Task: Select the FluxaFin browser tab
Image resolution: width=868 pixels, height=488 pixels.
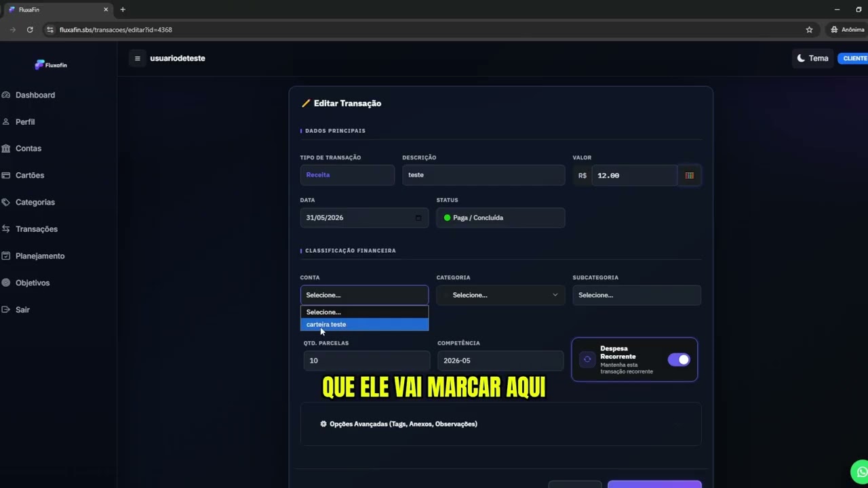Action: coord(58,9)
